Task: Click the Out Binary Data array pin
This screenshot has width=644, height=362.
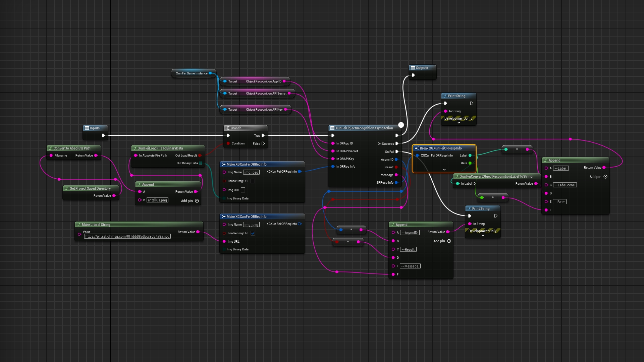Action: [201, 163]
